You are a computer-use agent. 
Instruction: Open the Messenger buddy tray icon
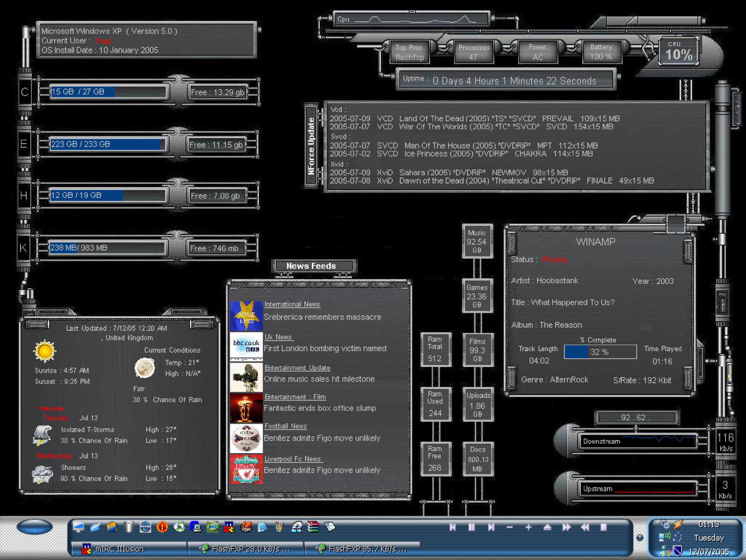(664, 551)
